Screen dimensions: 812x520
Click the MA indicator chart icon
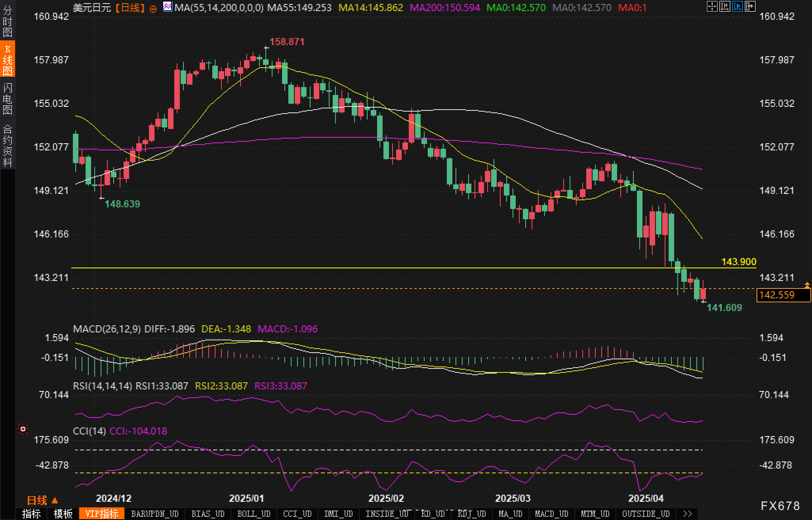click(x=168, y=7)
